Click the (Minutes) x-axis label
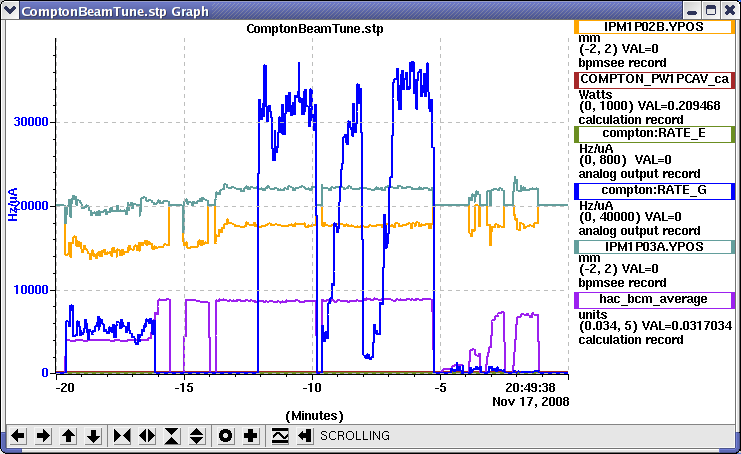Screen dimensions: 741x454 coord(314,416)
